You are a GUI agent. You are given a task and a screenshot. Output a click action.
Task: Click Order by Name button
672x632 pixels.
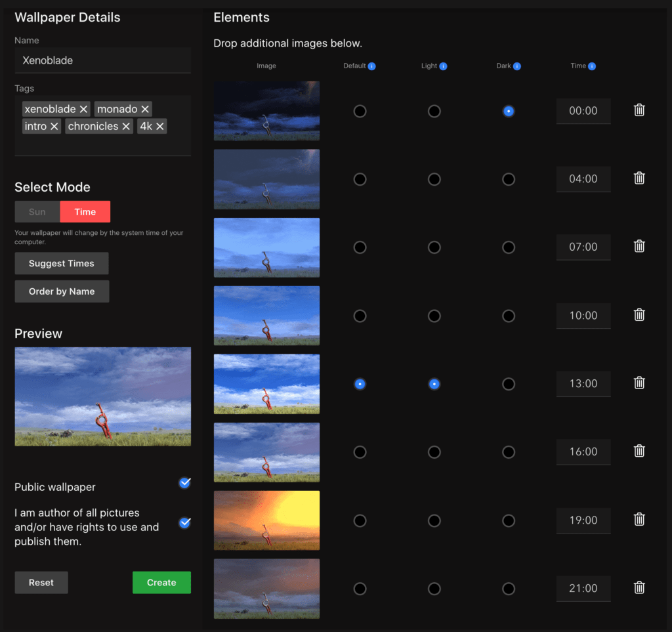62,291
